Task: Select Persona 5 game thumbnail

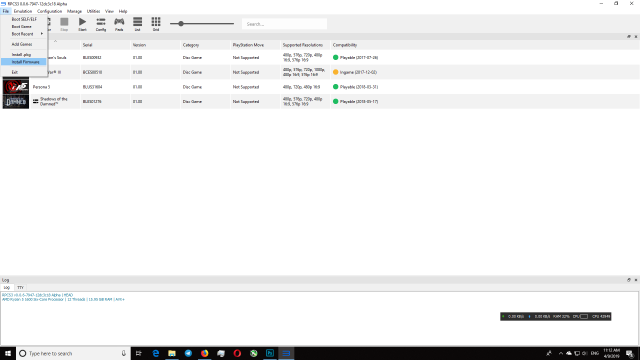Action: [16, 87]
